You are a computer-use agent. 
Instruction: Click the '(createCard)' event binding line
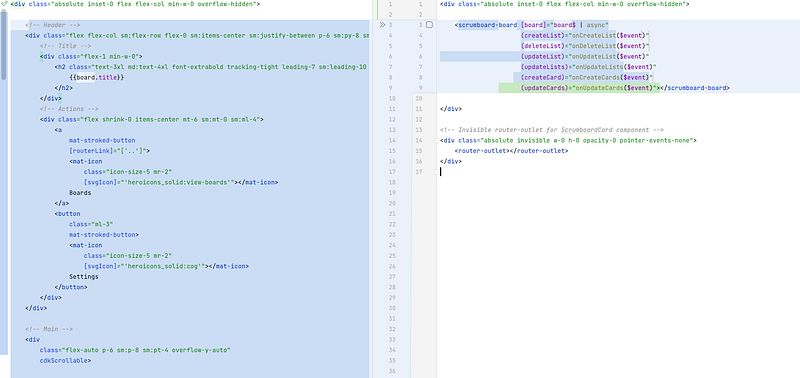coord(587,78)
